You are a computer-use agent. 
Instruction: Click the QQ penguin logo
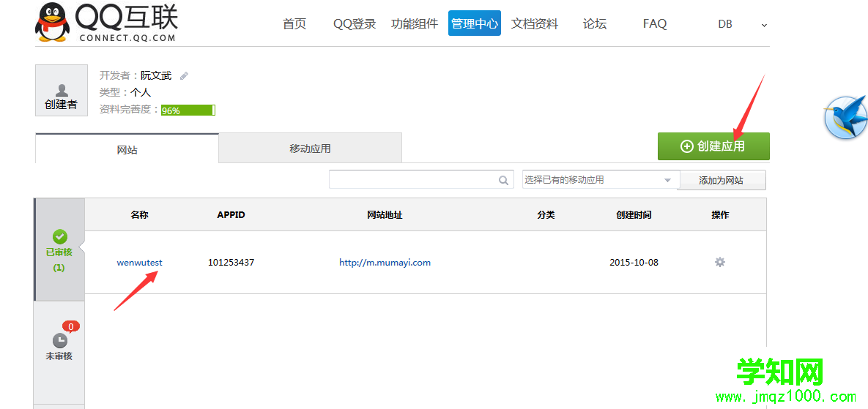[53, 23]
